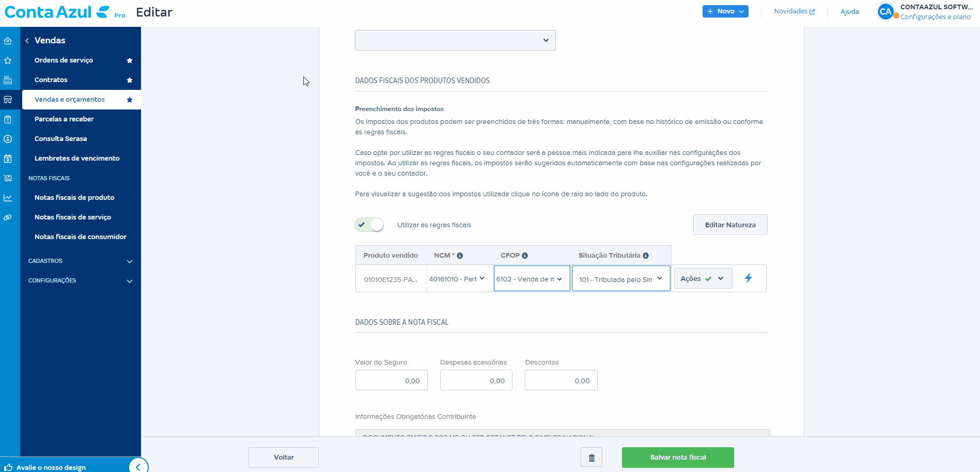This screenshot has width=980, height=472.
Task: Open the Situação Tributária 101 dropdown
Action: (620, 279)
